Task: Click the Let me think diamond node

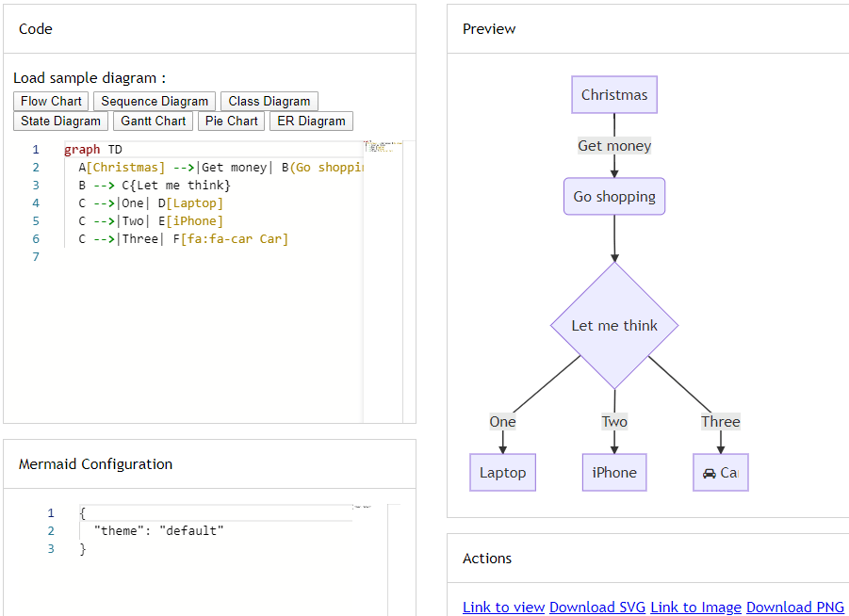Action: [614, 326]
